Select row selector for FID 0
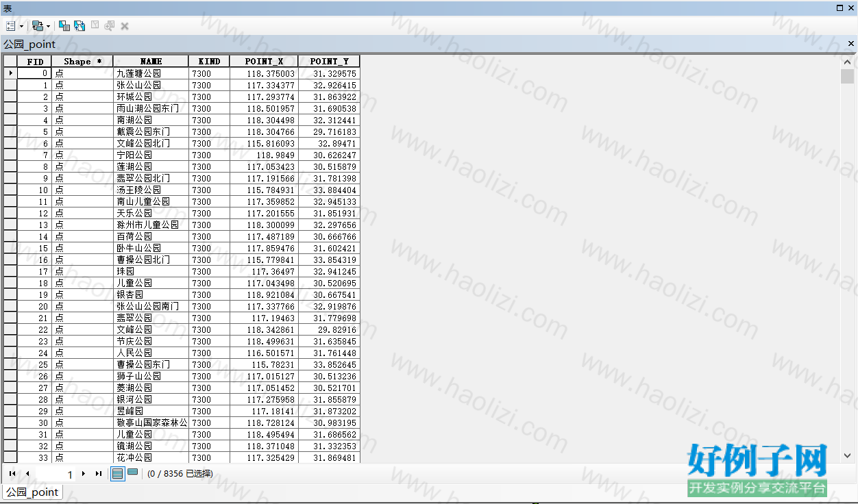The image size is (858, 504). click(x=10, y=73)
